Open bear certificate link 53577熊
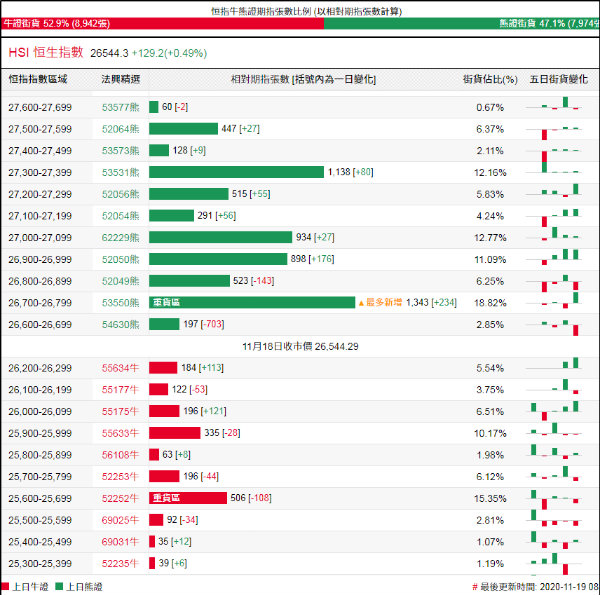This screenshot has width=600, height=595. pyautogui.click(x=121, y=108)
